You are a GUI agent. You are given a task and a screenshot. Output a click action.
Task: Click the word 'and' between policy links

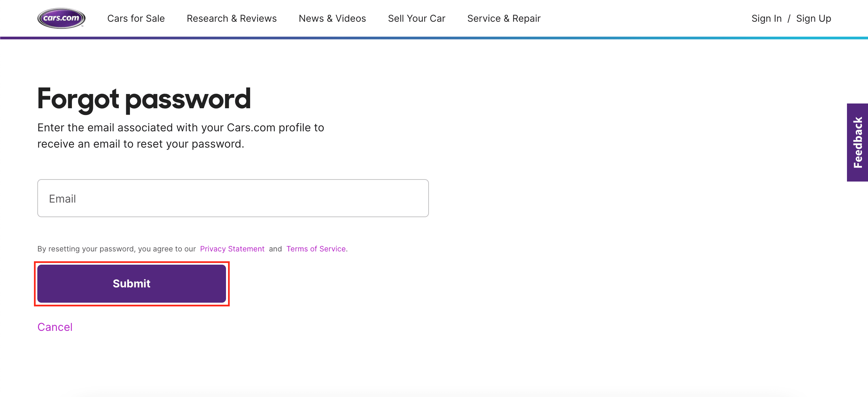coord(275,249)
